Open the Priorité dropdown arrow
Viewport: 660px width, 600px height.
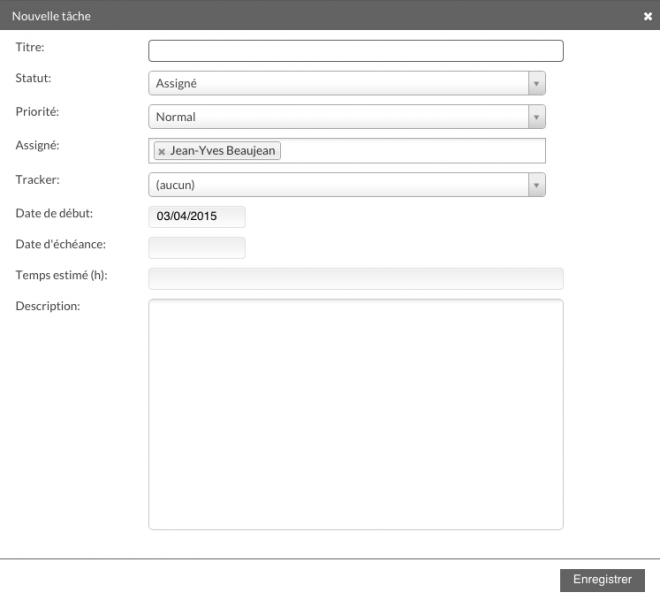pyautogui.click(x=536, y=117)
